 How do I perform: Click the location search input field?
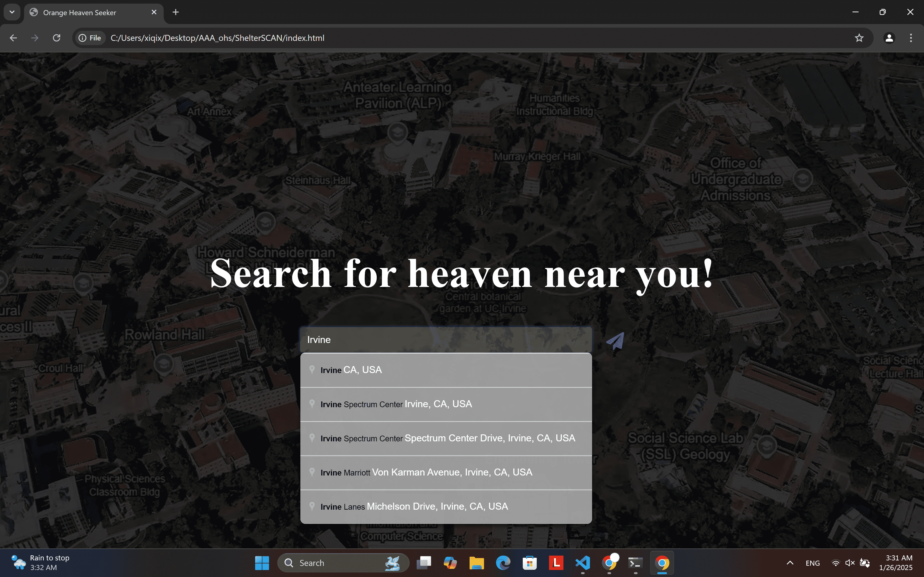point(446,340)
